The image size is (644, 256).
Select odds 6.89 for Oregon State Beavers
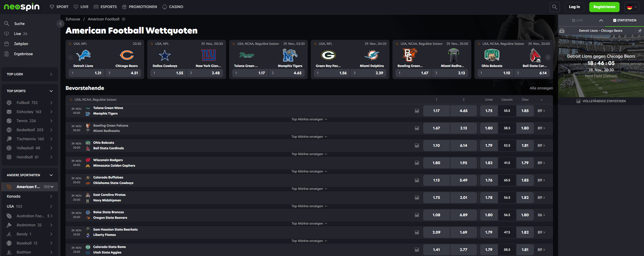click(463, 215)
